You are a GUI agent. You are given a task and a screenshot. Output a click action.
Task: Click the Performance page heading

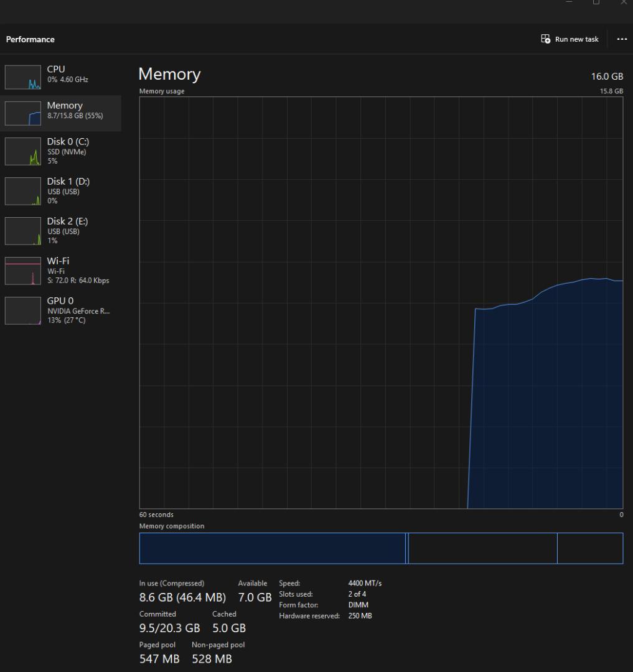coord(30,39)
